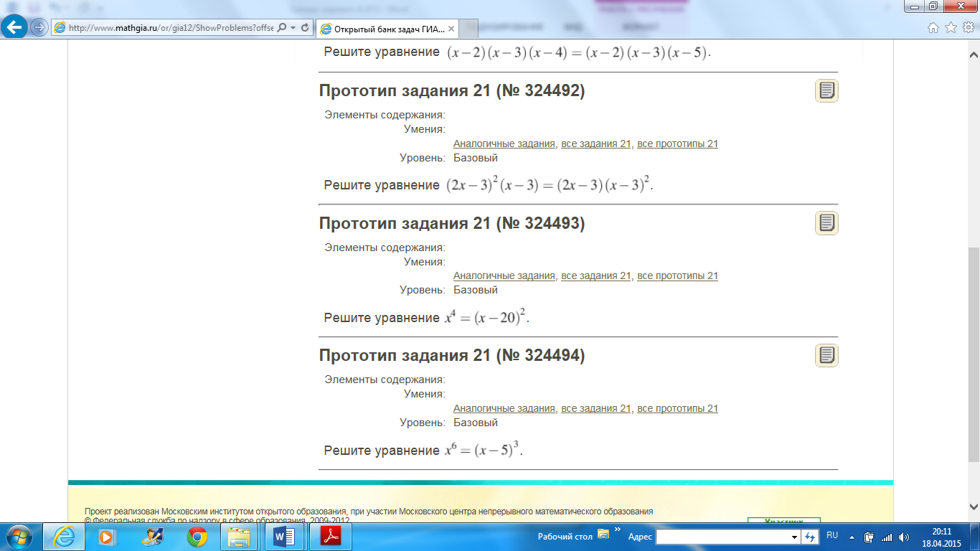The height and width of the screenshot is (551, 980).
Task: Click the Show desktop strip by the clock
Action: click(x=975, y=537)
